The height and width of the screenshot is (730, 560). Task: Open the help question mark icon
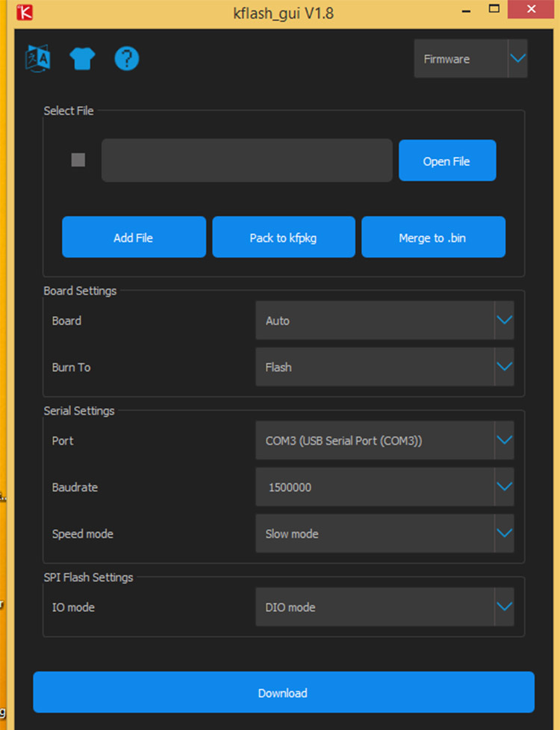click(126, 59)
